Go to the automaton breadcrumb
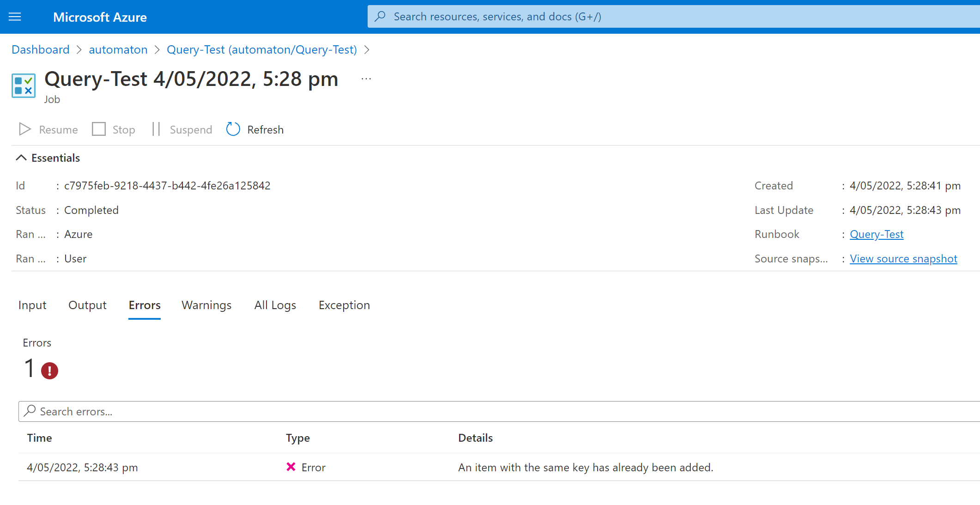Image resolution: width=980 pixels, height=505 pixels. pyautogui.click(x=118, y=49)
